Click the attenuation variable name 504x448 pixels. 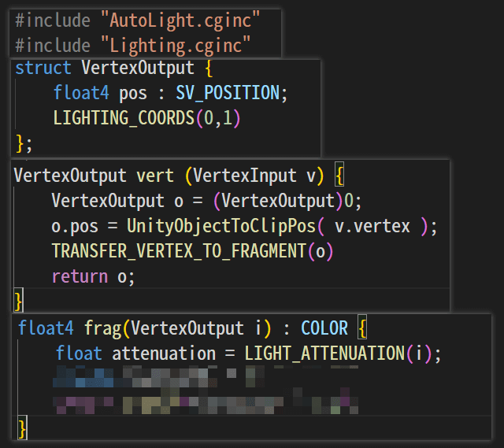pos(164,354)
